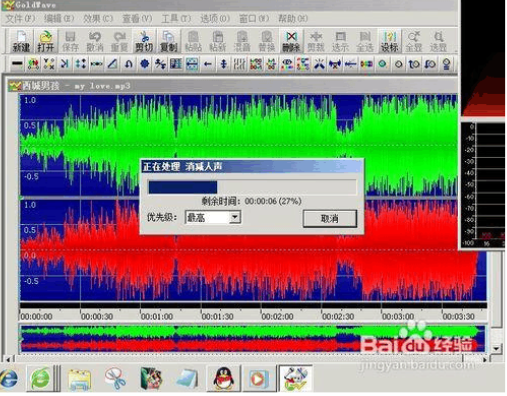Click the vertical double-arrow effect icon

pos(224,63)
